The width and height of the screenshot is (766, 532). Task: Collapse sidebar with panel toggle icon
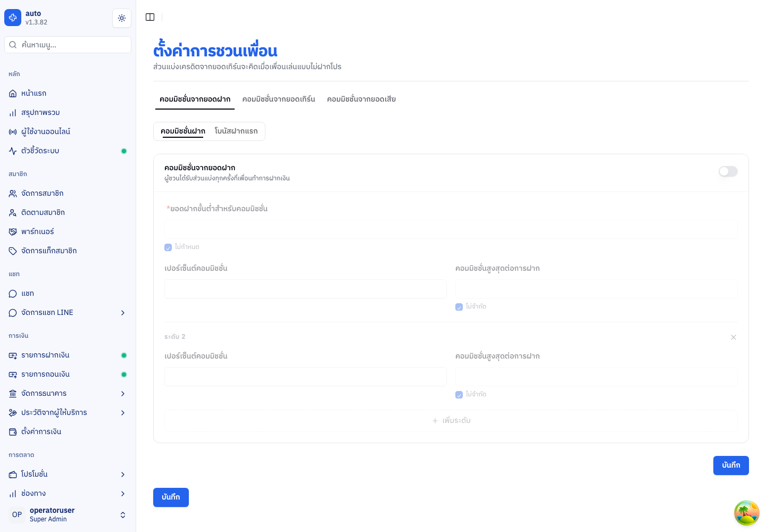coord(150,17)
